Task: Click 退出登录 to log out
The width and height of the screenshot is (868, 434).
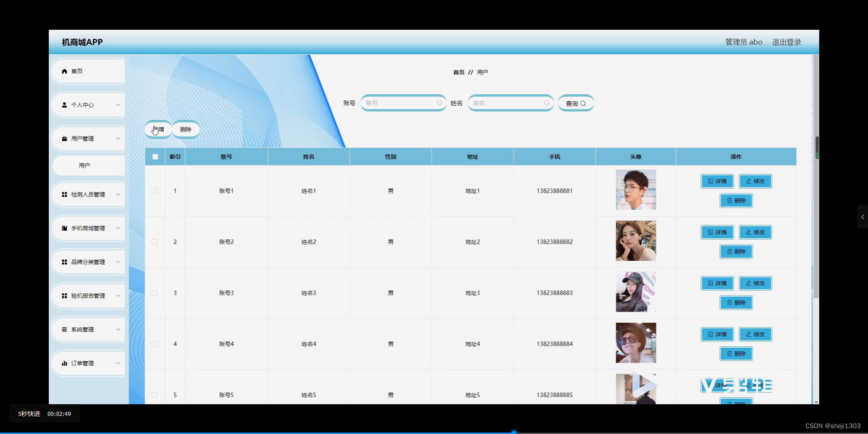Action: (x=786, y=42)
